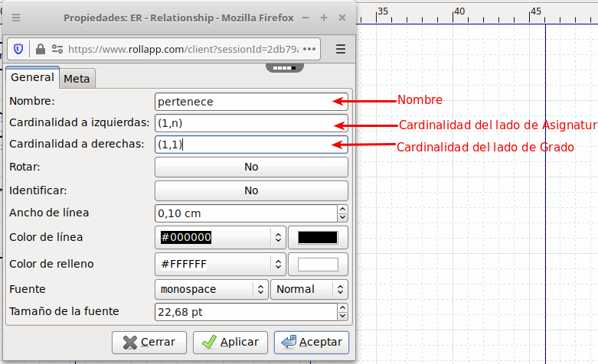This screenshot has height=364, width=598.
Task: Click the tracking protection shield icon
Action: click(18, 49)
